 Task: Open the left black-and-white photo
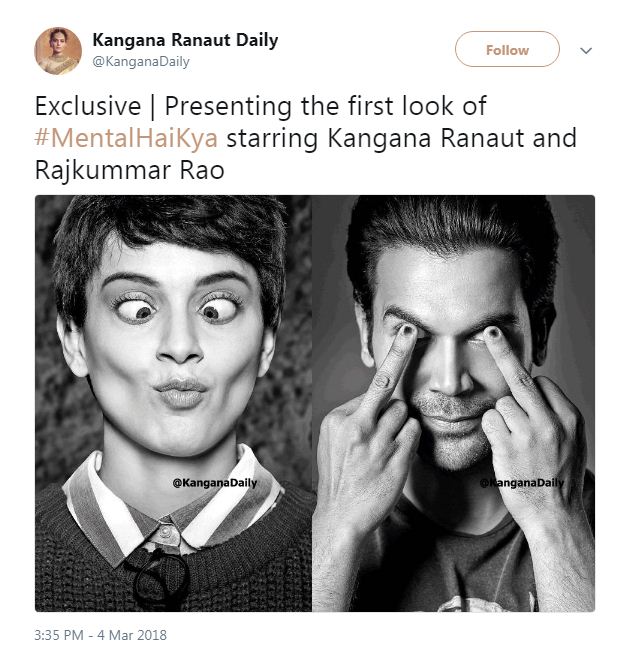point(174,402)
